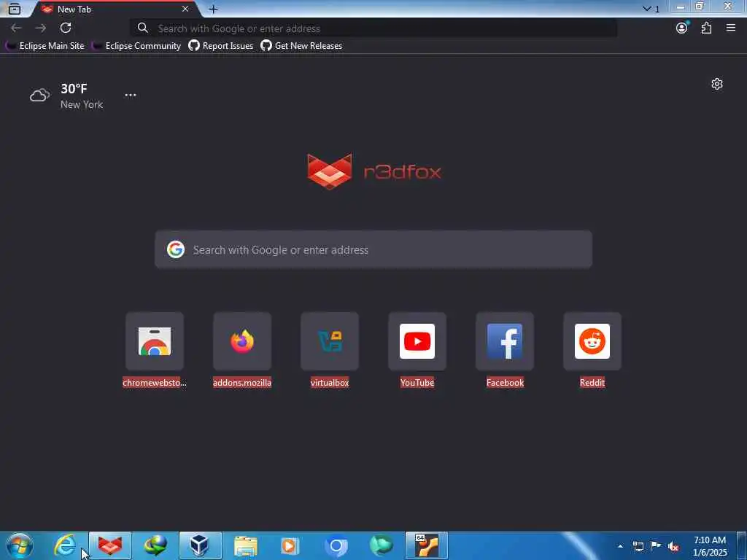Switch to the New Tab tab
747x560 pixels.
116,9
